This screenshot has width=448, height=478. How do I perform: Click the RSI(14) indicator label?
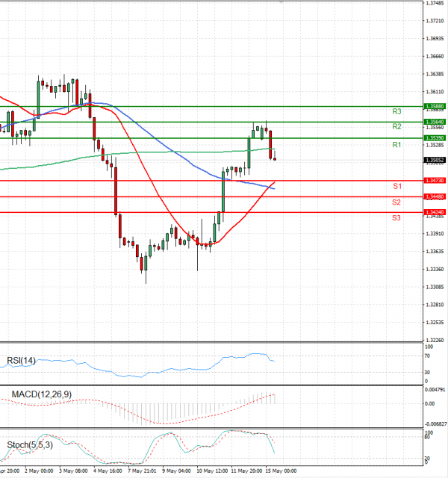[x=22, y=361]
